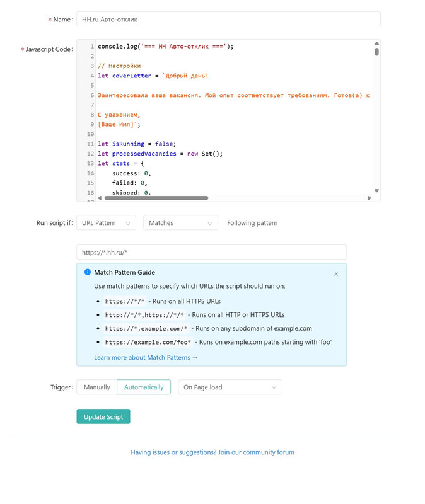
Task: Click code line 'let processedVacancies = new Set();'
Action: 160,154
